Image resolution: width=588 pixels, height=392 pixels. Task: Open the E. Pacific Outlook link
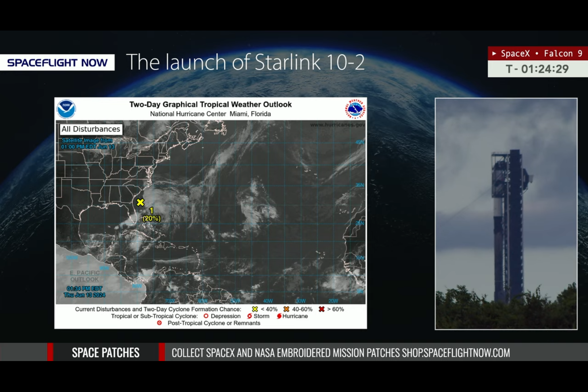[84, 276]
